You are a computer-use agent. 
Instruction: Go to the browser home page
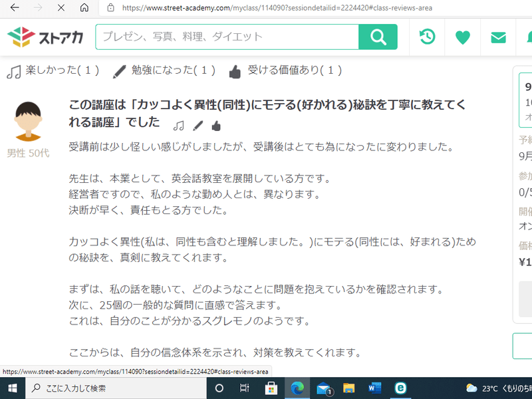84,8
